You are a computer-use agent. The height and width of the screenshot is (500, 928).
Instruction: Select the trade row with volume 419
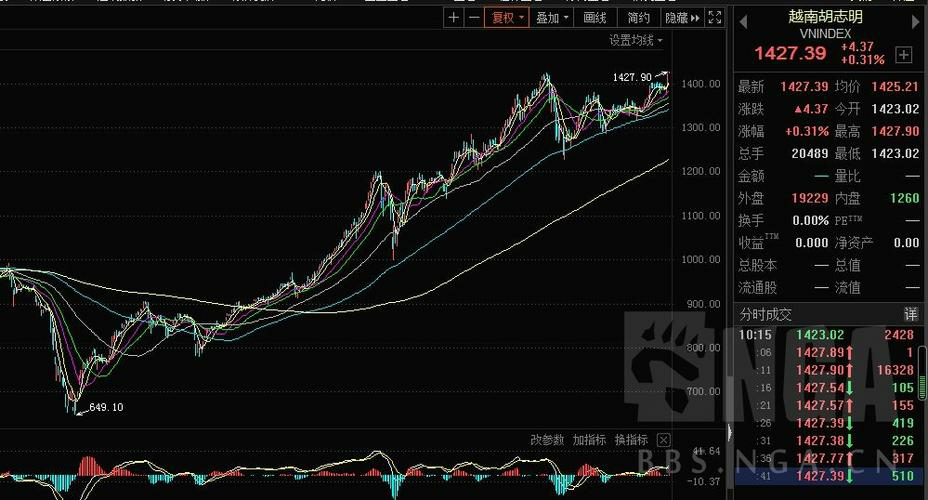pyautogui.click(x=826, y=423)
